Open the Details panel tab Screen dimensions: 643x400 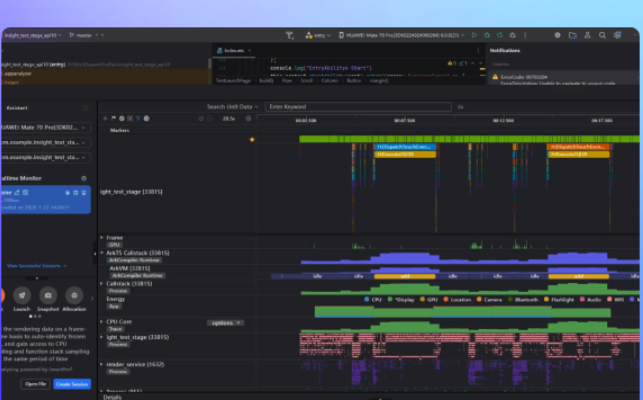pos(112,396)
